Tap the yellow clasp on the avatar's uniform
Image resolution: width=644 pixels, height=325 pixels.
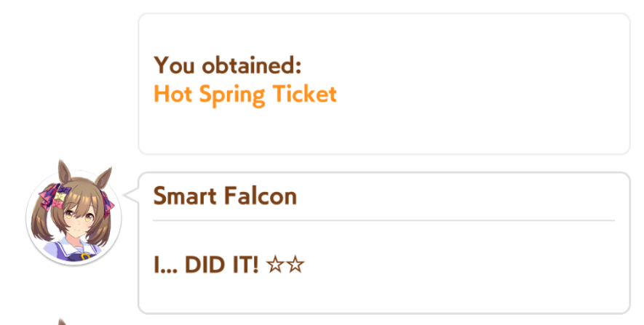pos(85,257)
